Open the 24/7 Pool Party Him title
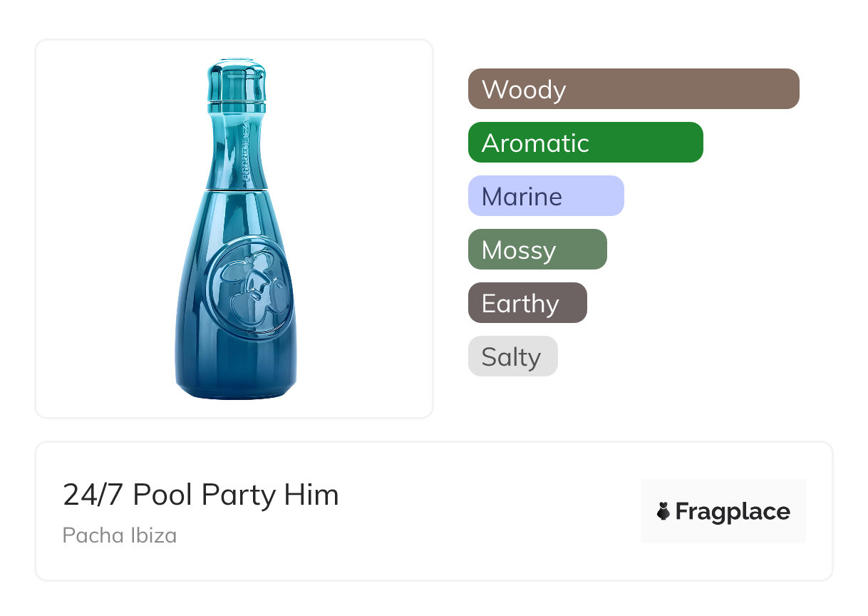The width and height of the screenshot is (868, 616). point(201,494)
